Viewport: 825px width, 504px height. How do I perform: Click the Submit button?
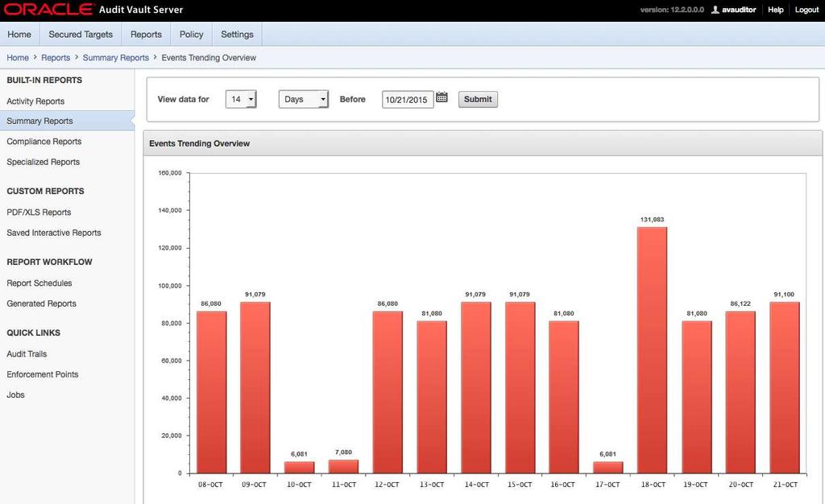click(478, 99)
